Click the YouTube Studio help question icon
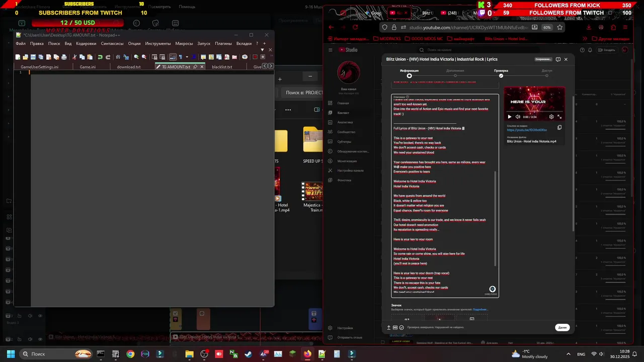This screenshot has width=644, height=362. coord(583,50)
